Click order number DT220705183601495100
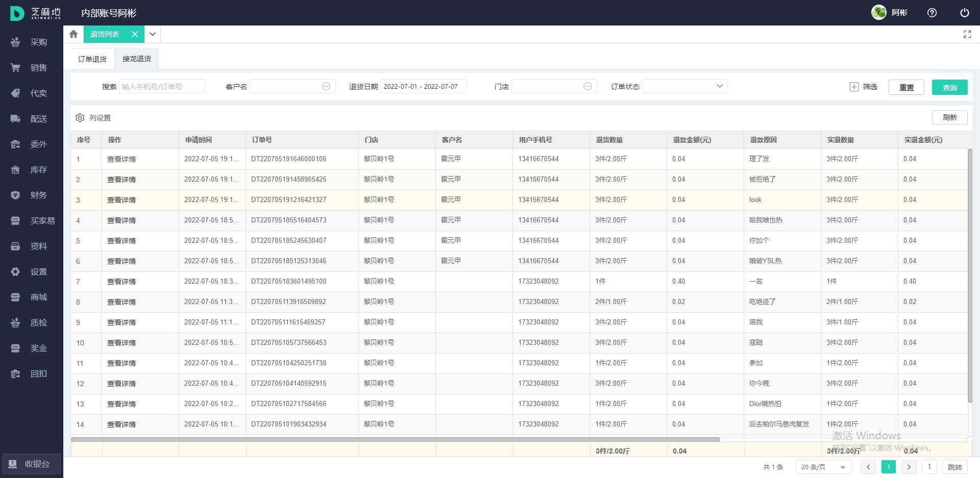980x478 pixels. point(289,282)
